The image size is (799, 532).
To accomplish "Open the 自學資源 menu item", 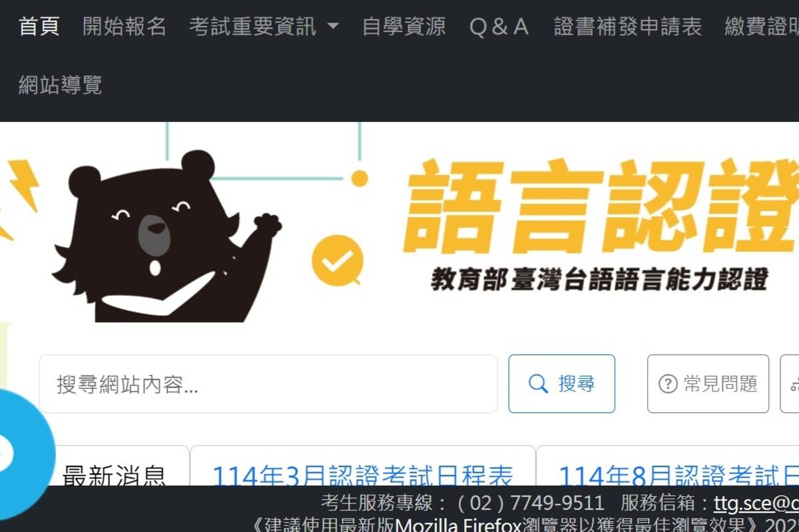I will click(x=403, y=27).
